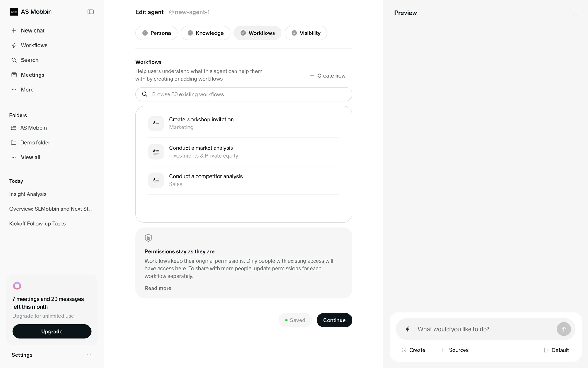
Task: Click the New chat plus icon
Action: coord(14,30)
